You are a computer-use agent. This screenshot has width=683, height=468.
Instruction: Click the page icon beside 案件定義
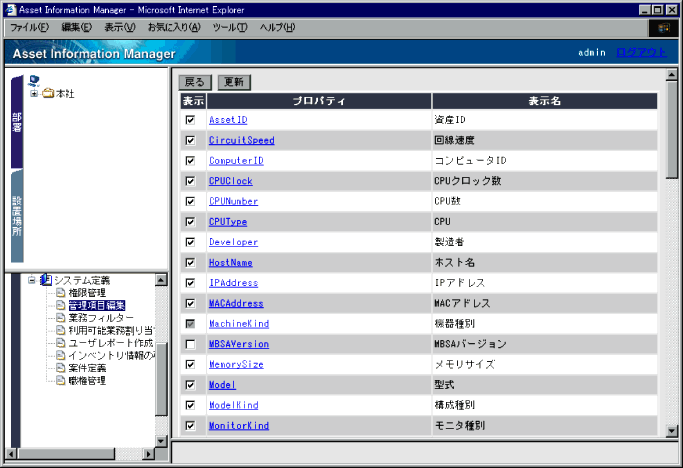(61, 368)
